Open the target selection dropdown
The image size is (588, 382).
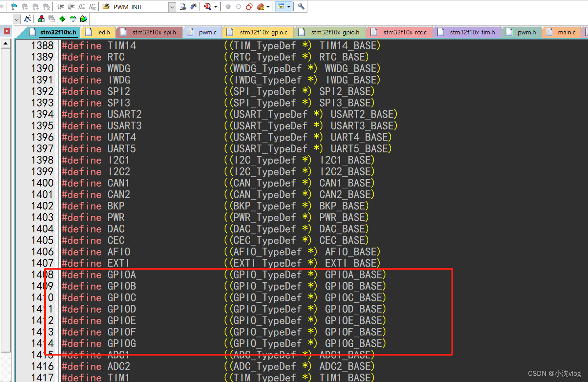[x=17, y=19]
